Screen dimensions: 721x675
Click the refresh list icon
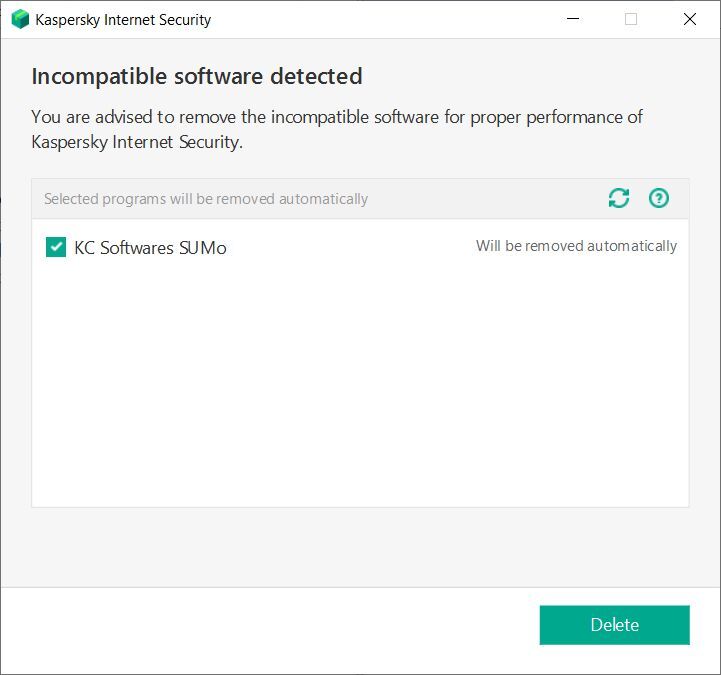point(619,198)
